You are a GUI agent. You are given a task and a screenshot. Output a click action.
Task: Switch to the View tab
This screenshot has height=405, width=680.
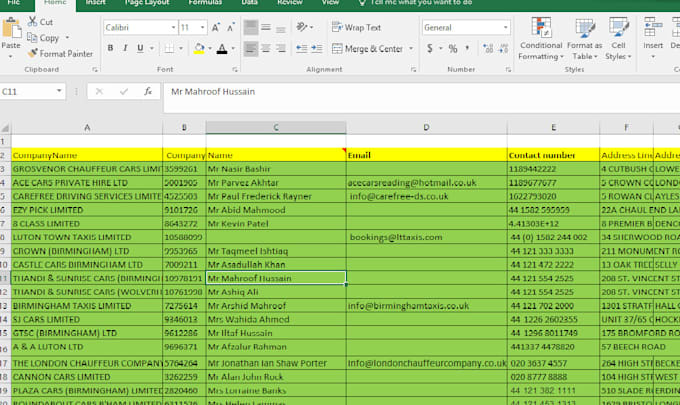[330, 3]
